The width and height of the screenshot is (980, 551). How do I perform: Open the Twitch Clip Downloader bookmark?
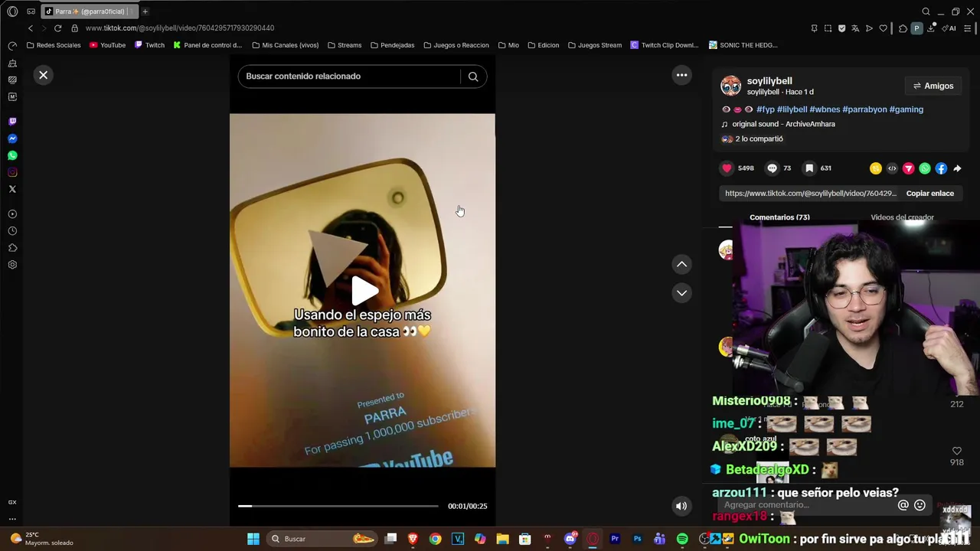click(x=664, y=45)
